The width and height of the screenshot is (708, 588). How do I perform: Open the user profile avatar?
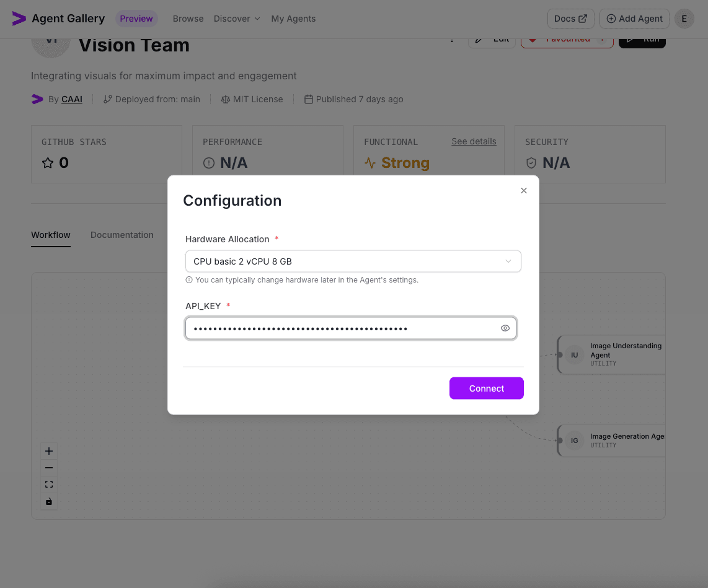(x=684, y=19)
